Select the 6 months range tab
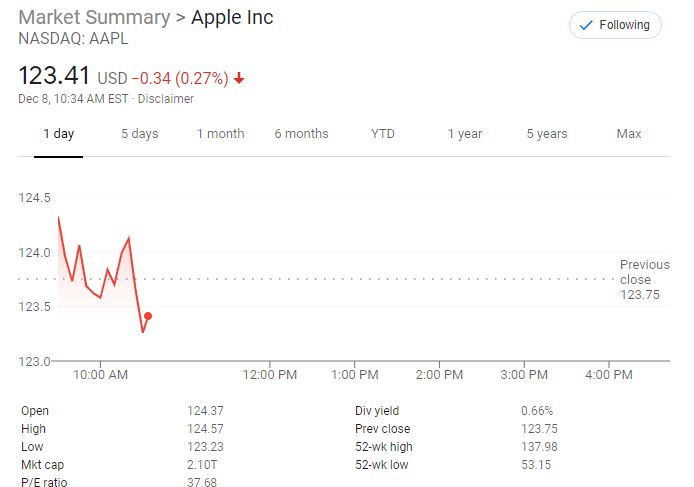The image size is (694, 487). (301, 134)
